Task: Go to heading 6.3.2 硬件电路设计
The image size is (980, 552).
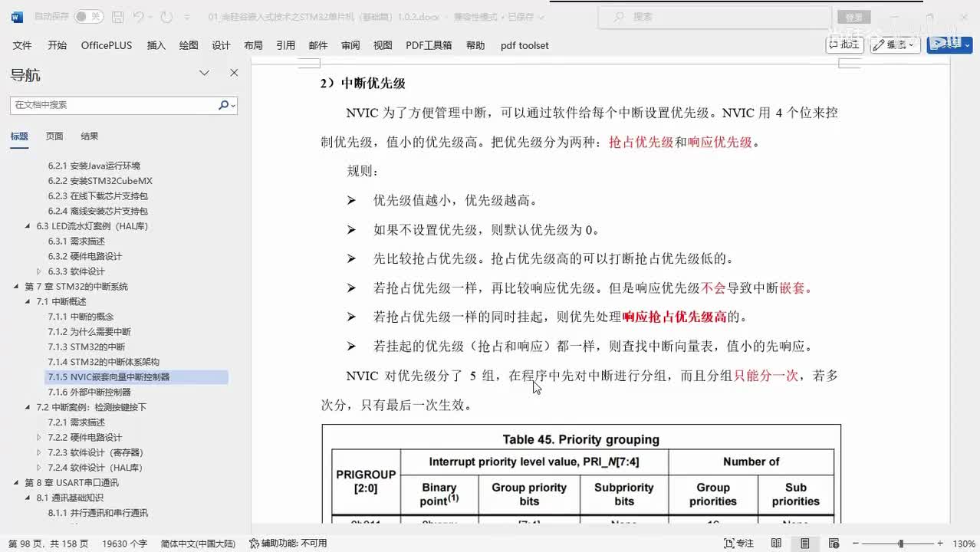Action: pyautogui.click(x=85, y=256)
